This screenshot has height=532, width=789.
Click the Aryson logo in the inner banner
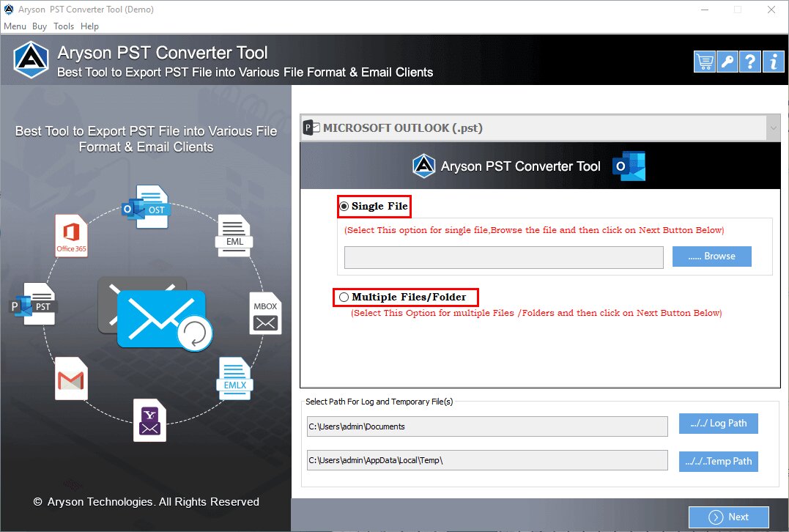tap(423, 166)
